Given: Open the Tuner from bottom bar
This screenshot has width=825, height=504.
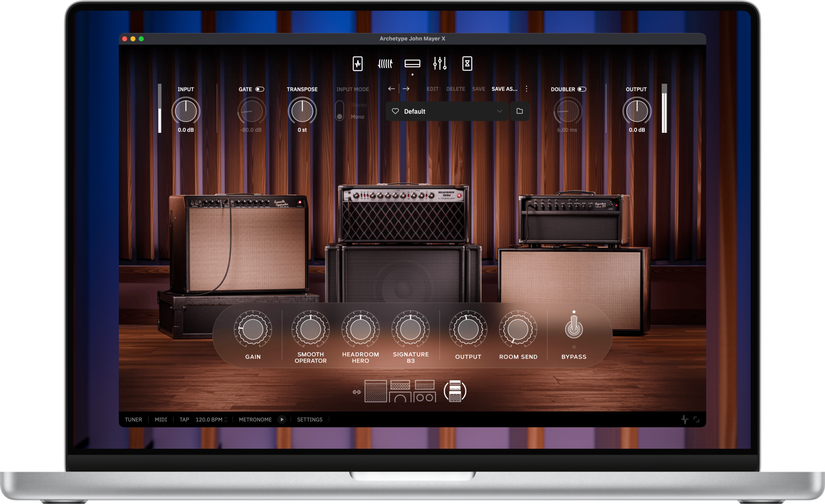Looking at the screenshot, I should 133,419.
